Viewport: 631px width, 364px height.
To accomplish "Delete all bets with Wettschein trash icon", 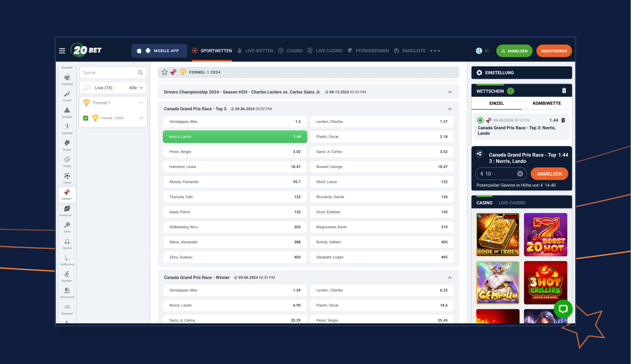I will (564, 91).
